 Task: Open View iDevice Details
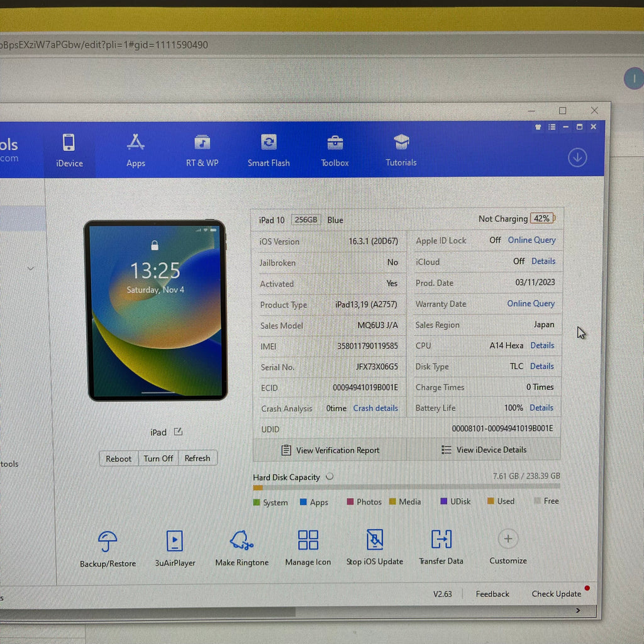(484, 450)
